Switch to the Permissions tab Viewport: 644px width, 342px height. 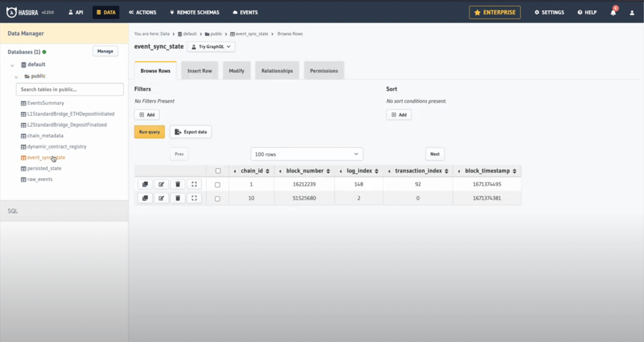tap(324, 70)
